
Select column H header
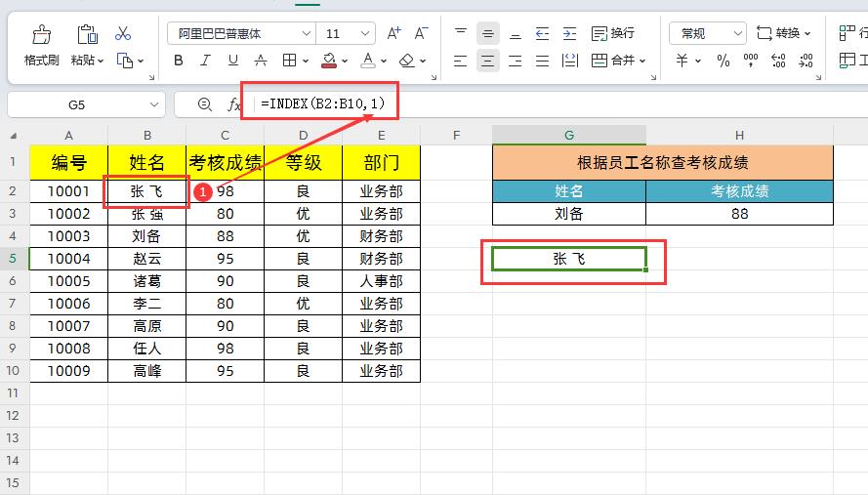(739, 135)
